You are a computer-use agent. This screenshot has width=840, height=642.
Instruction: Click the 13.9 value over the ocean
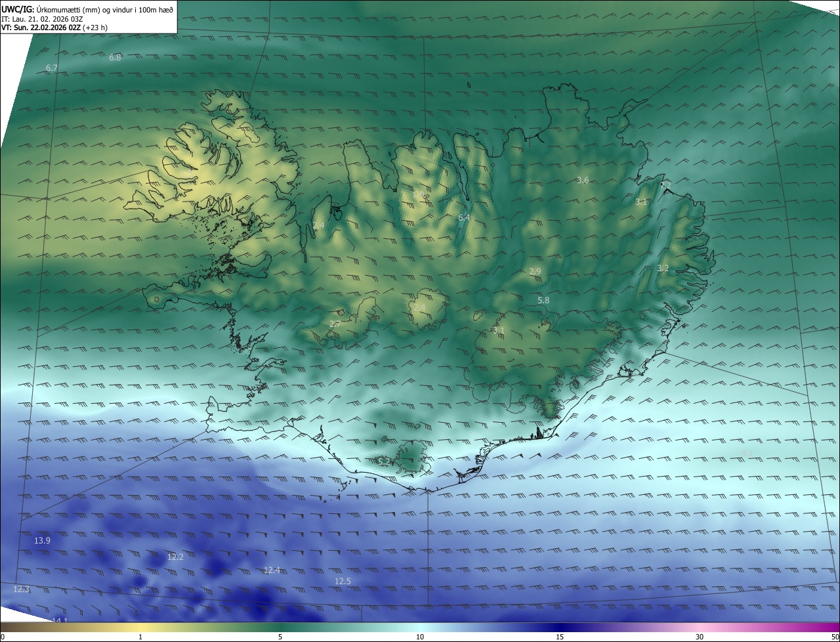(x=42, y=541)
